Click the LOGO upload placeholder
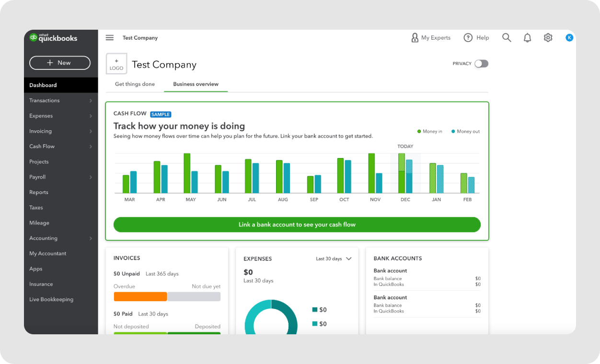 coord(116,63)
